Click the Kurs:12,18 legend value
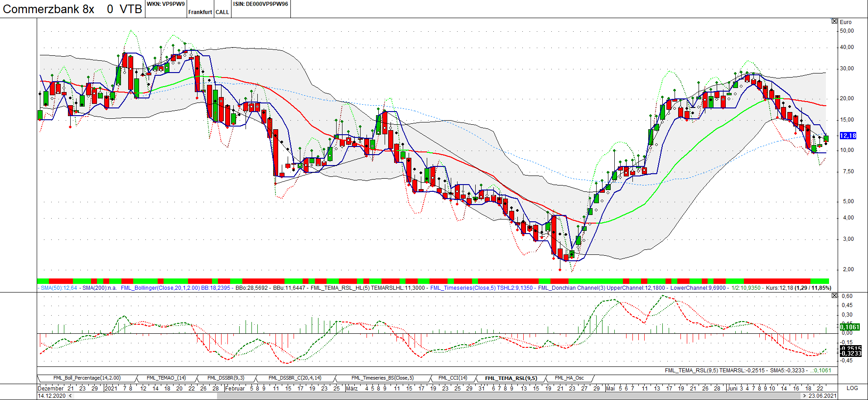Viewport: 868px width, 400px height. pos(780,288)
